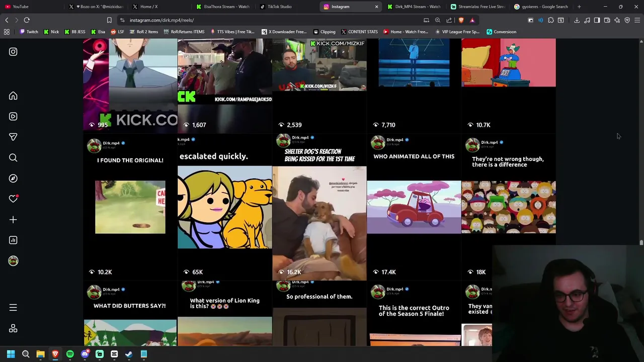
Task: Open Brave Wallet
Action: click(x=607, y=20)
